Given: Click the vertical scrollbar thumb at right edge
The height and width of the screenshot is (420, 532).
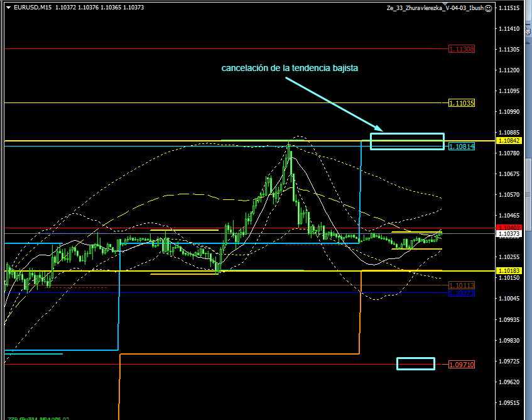Looking at the screenshot, I should [x=529, y=194].
